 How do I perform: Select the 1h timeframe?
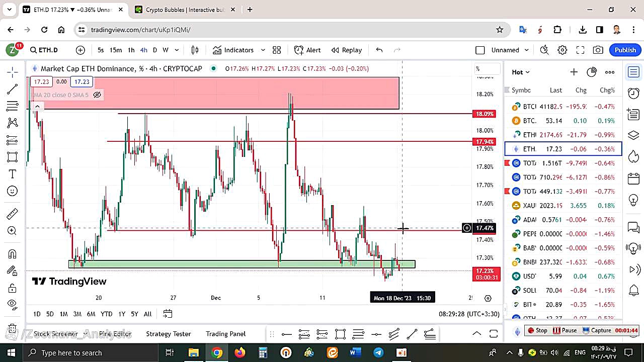click(131, 50)
